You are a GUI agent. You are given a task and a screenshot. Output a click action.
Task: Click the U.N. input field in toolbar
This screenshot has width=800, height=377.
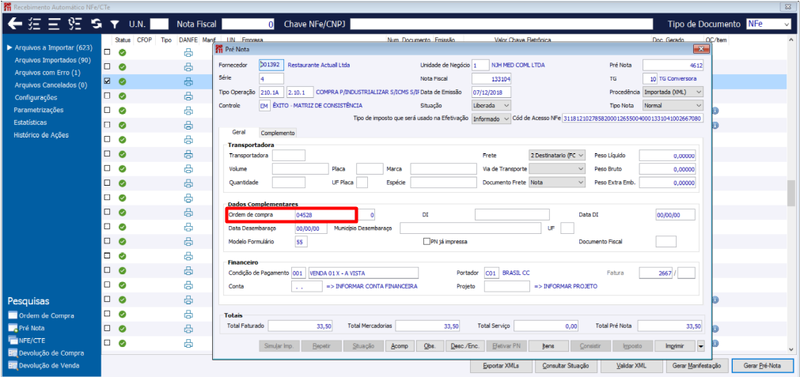[160, 24]
